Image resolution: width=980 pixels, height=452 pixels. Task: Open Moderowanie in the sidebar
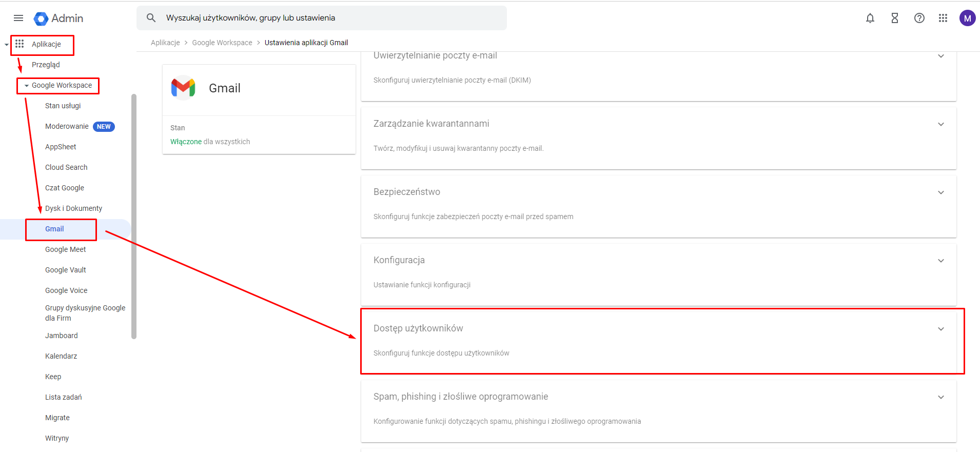(67, 126)
